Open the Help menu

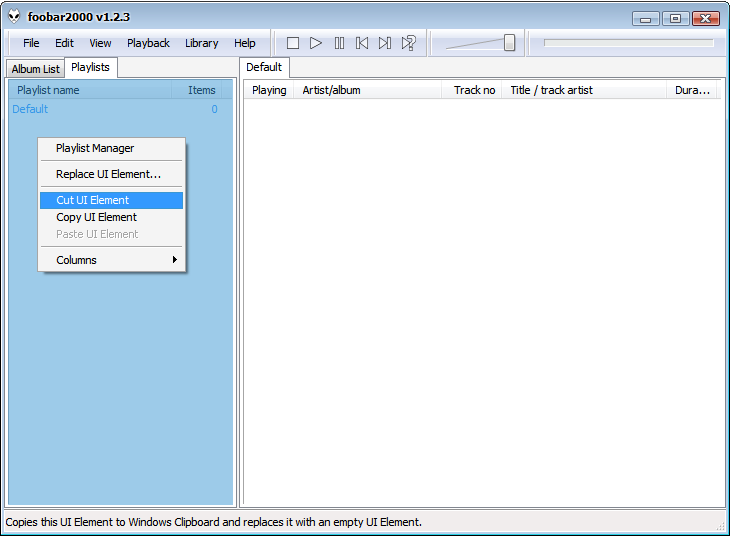tap(244, 43)
